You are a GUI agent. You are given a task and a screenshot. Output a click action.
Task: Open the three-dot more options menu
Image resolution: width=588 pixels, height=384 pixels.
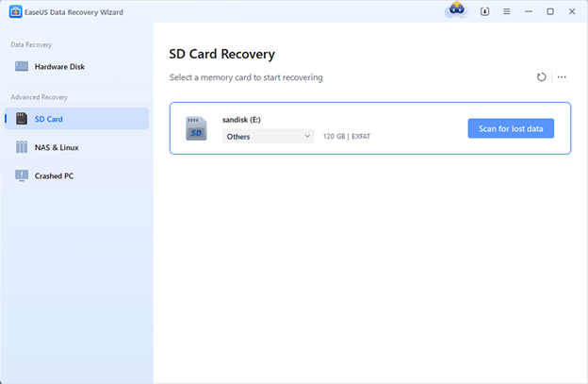coord(562,77)
